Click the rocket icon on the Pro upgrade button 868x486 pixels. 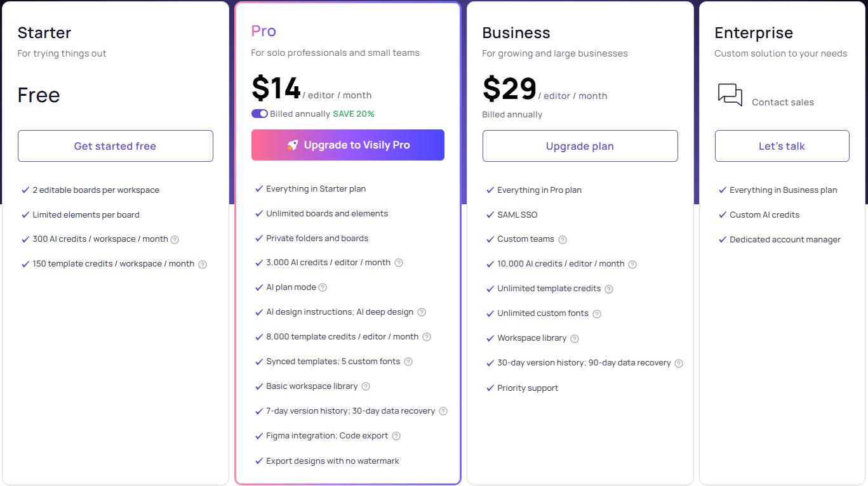coord(291,145)
